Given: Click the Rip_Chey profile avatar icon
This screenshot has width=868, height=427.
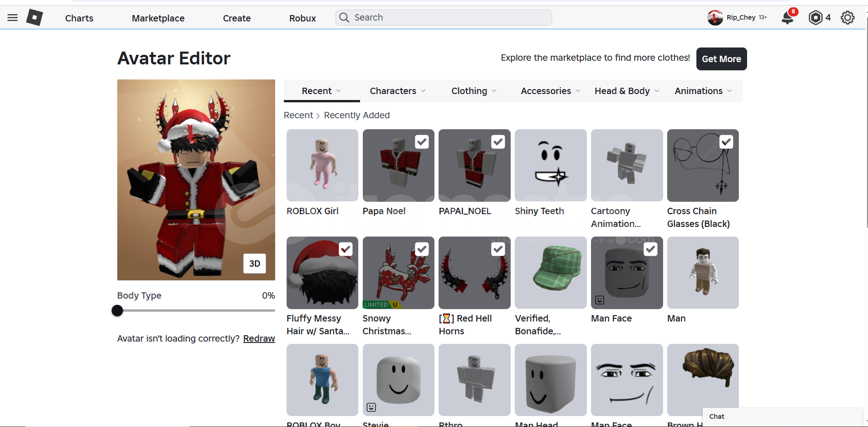Looking at the screenshot, I should [715, 18].
